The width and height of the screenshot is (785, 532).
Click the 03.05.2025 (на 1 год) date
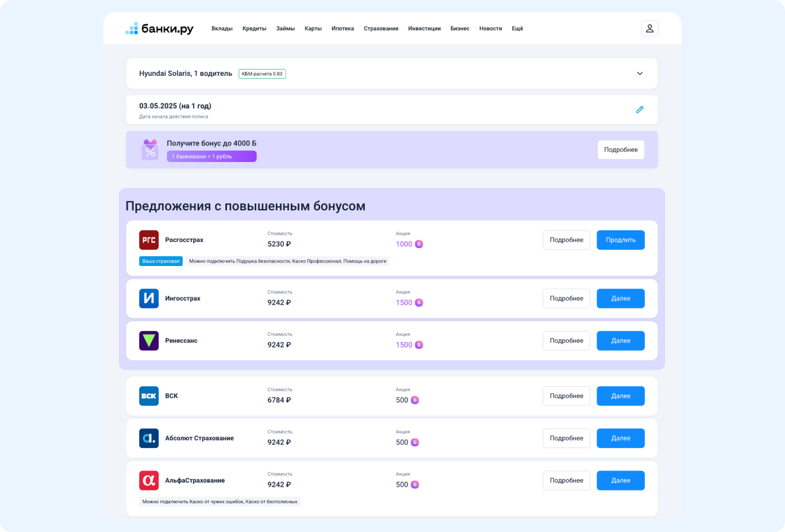[x=175, y=106]
